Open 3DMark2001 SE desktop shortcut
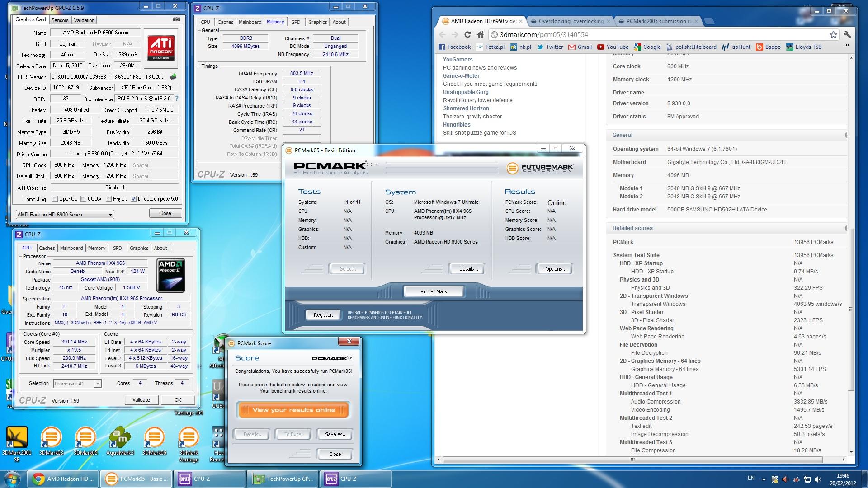The width and height of the screenshot is (868, 488). click(x=17, y=444)
